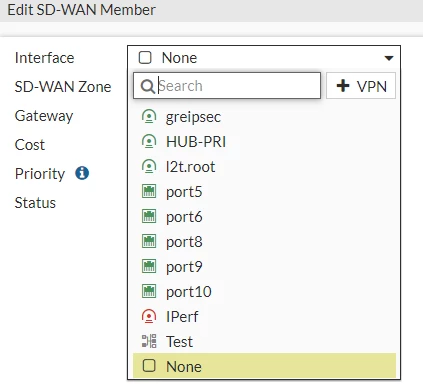Click the search magnifier icon
The width and height of the screenshot is (423, 392).
(147, 86)
